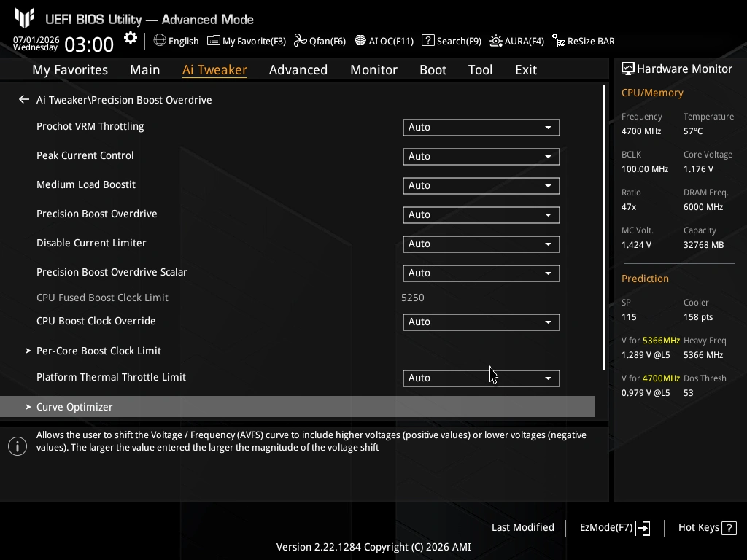
Task: Open Peak Current Control dropdown
Action: click(x=481, y=156)
